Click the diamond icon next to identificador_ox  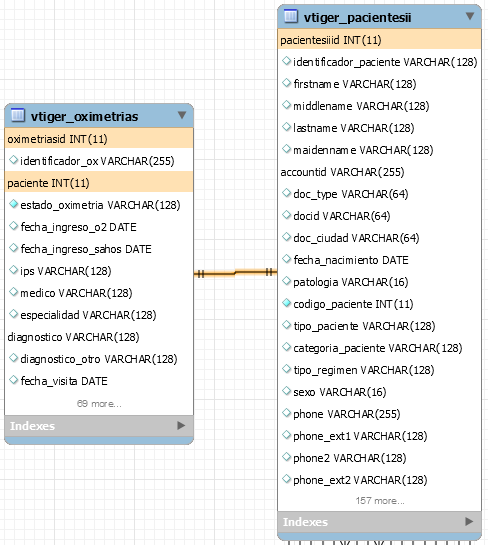pyautogui.click(x=13, y=160)
